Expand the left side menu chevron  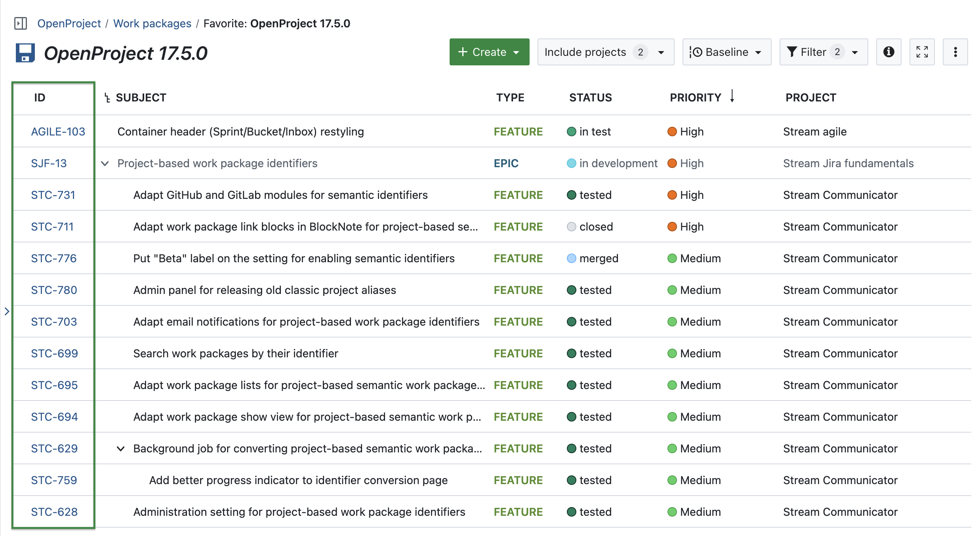pos(7,311)
